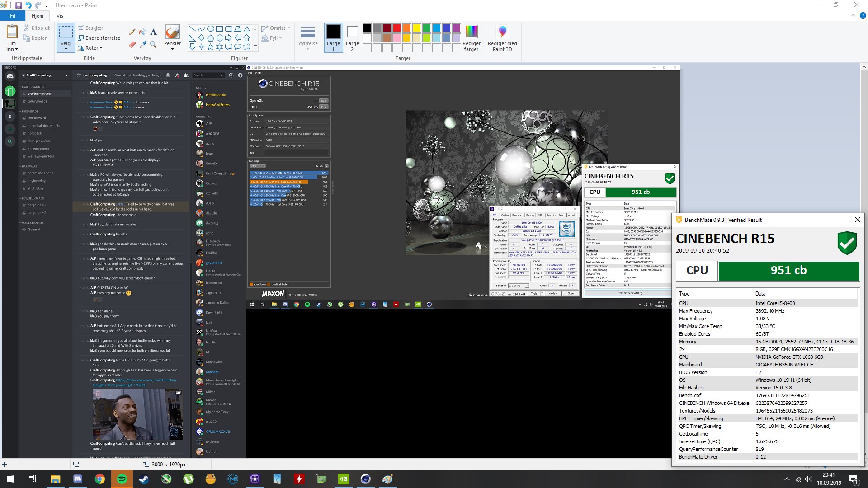The image size is (868, 488).
Task: Choose the Triangle shape
Action: [x=246, y=29]
